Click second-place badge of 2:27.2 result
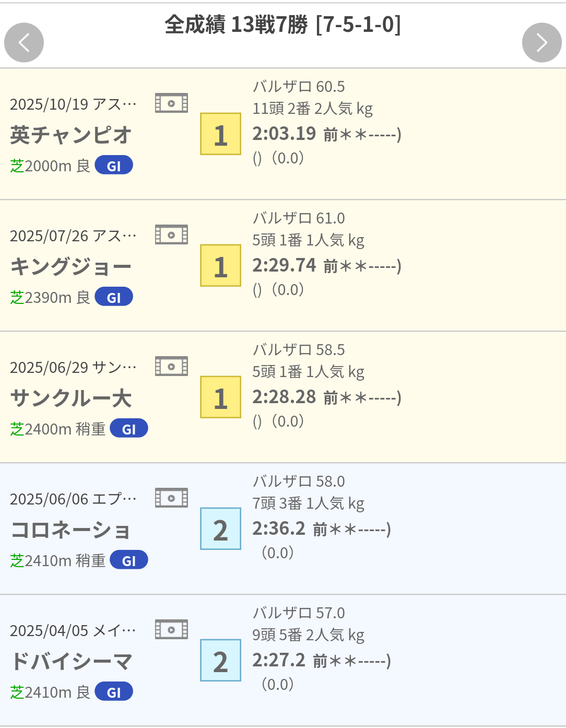The height and width of the screenshot is (728, 566). coord(220,661)
